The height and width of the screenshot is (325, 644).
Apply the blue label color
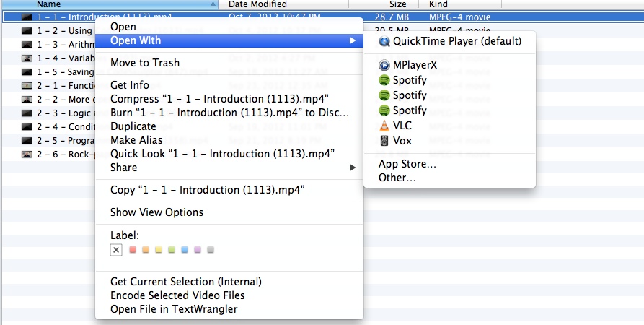coord(185,250)
